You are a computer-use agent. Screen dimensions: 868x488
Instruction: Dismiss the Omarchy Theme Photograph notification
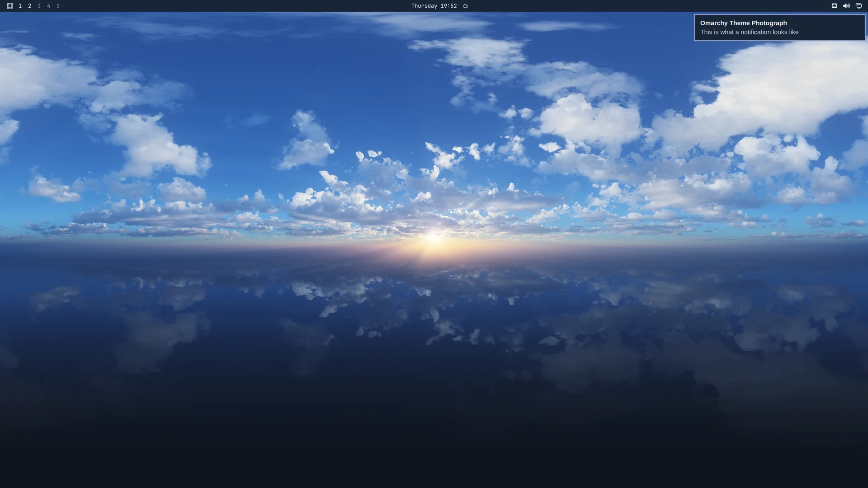(779, 28)
